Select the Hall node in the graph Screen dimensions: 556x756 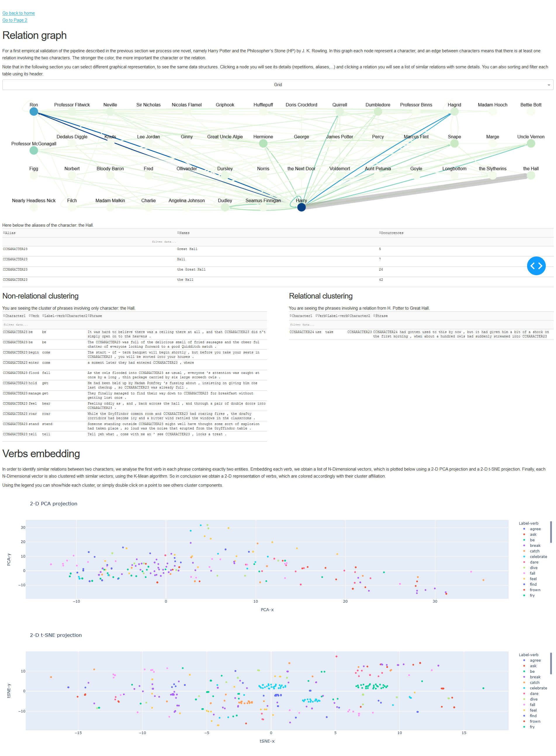tap(531, 175)
